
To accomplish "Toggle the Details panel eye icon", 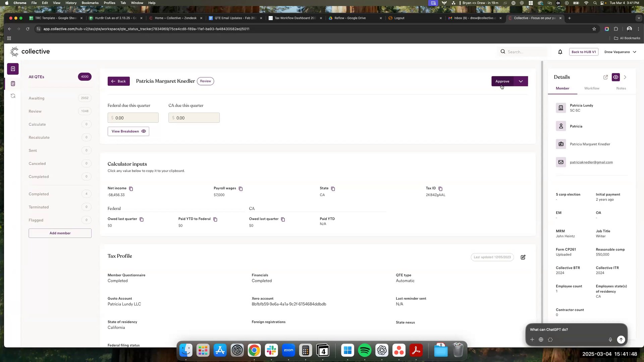I will click(615, 77).
